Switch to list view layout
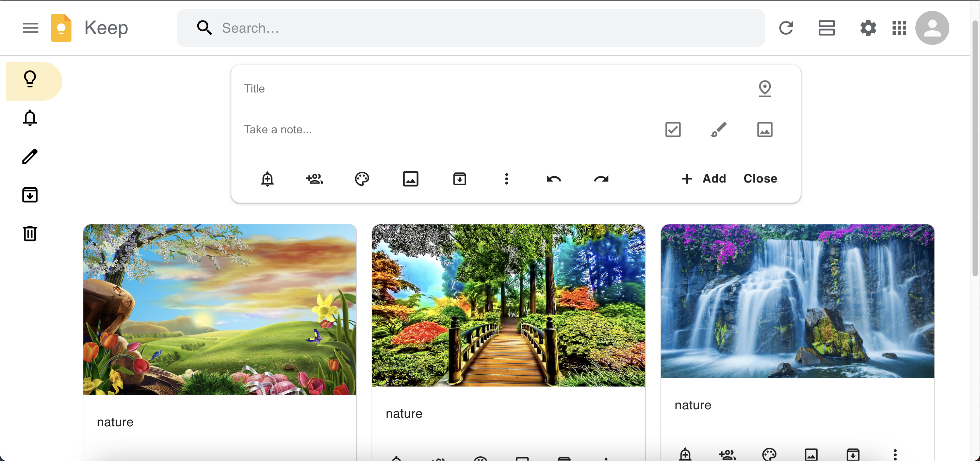980x461 pixels. (827, 28)
